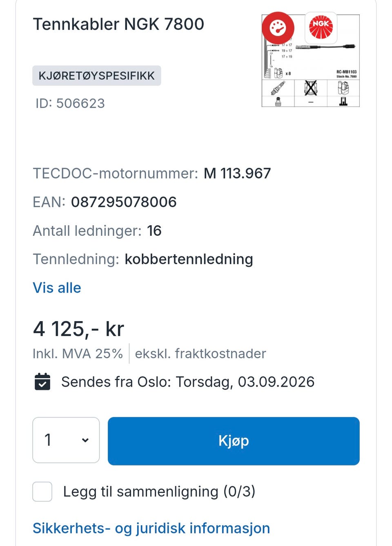Click the product ID 506623 text
The height and width of the screenshot is (546, 392).
tap(70, 103)
